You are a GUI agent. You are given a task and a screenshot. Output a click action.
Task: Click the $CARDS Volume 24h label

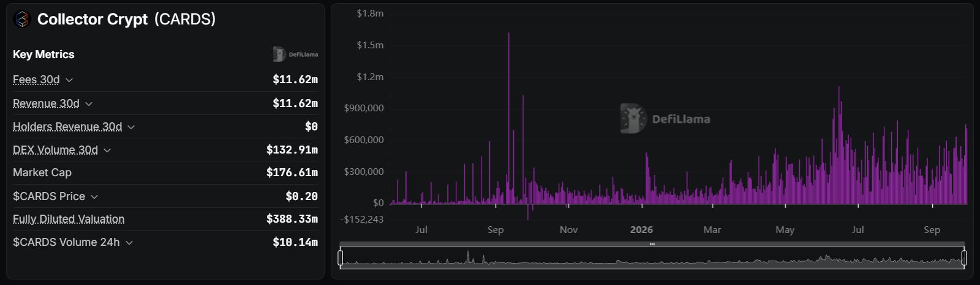[x=66, y=242]
